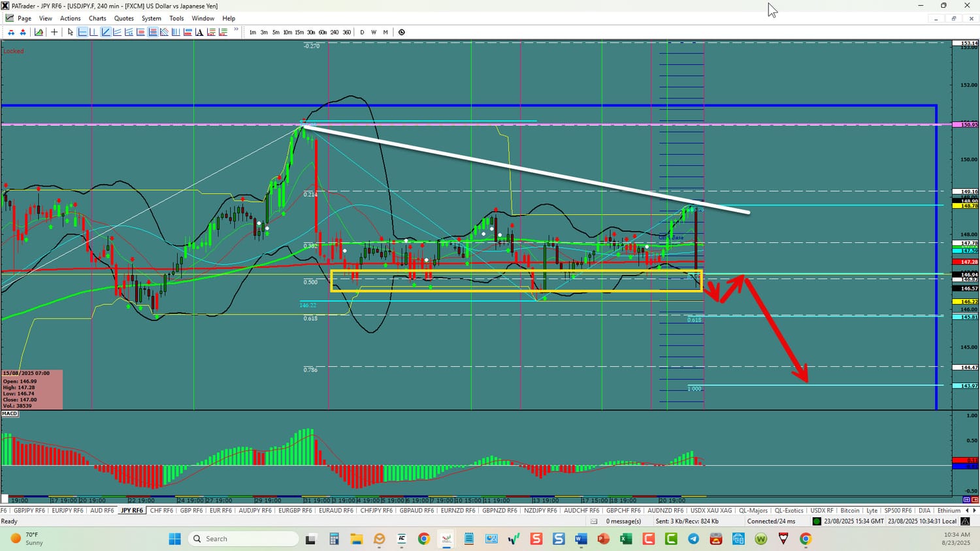Open Microsoft Word from taskbar
Viewport: 980px width, 551px height.
[x=581, y=539]
